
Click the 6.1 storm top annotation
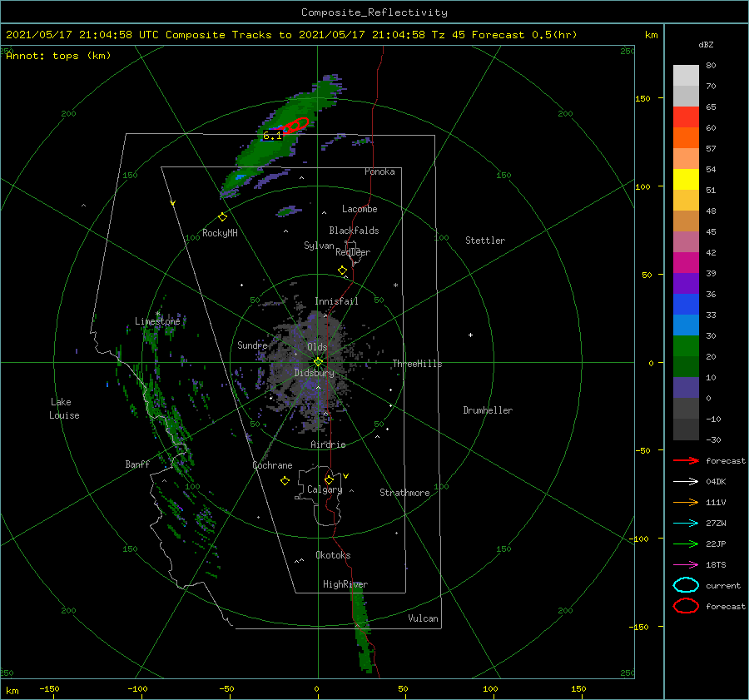click(x=272, y=136)
